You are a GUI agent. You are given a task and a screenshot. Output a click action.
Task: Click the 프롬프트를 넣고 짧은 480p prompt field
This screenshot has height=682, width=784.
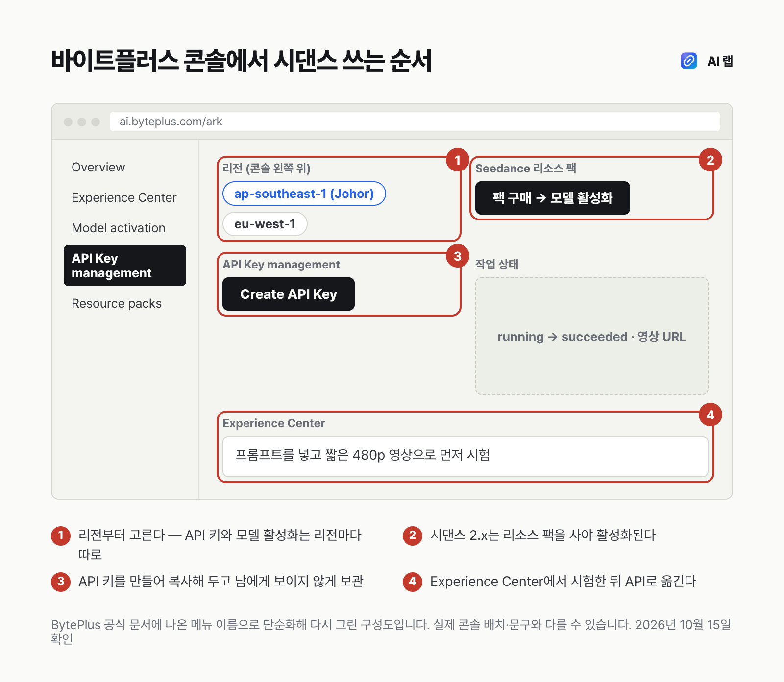click(465, 457)
